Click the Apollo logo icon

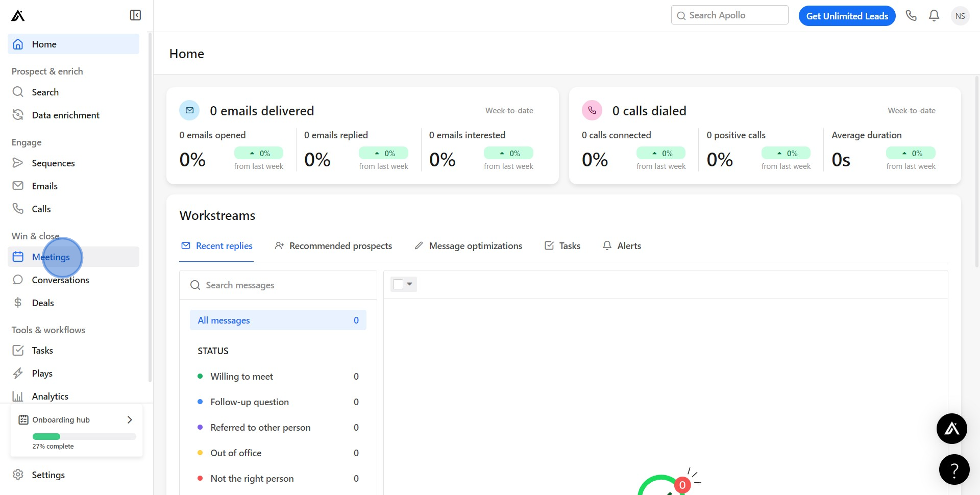(x=18, y=16)
